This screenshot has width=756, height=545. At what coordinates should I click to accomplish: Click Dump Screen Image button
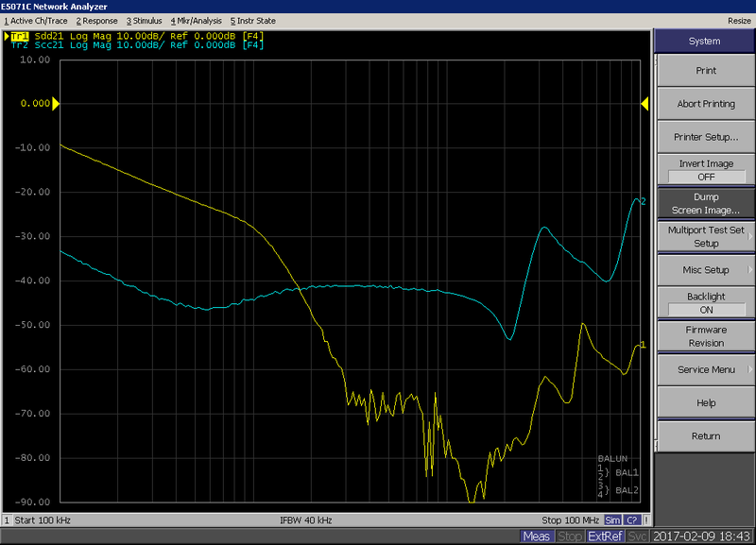705,203
